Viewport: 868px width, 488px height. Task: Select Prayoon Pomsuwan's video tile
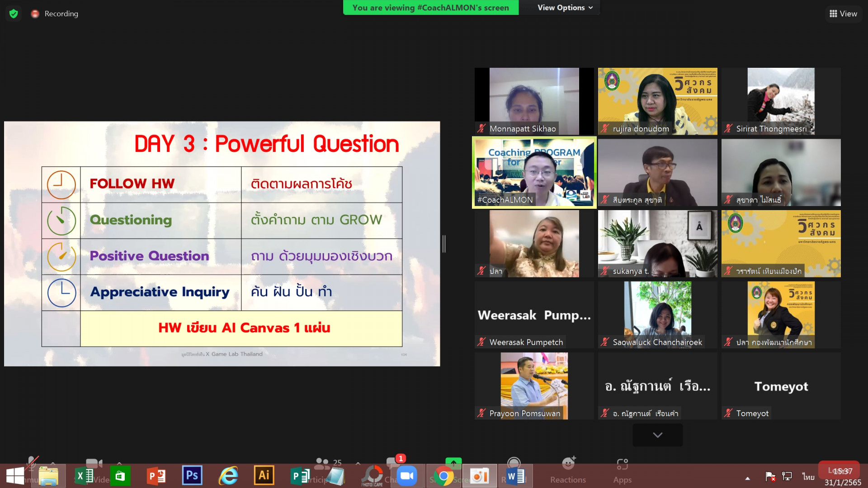coord(534,386)
